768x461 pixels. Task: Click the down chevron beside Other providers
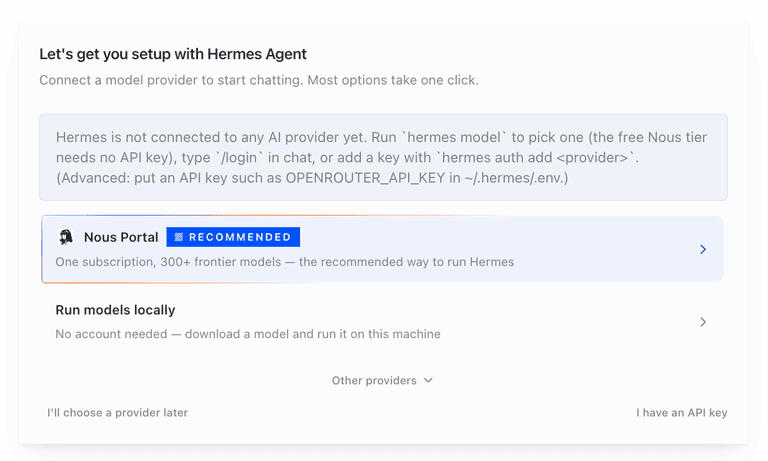(x=429, y=381)
